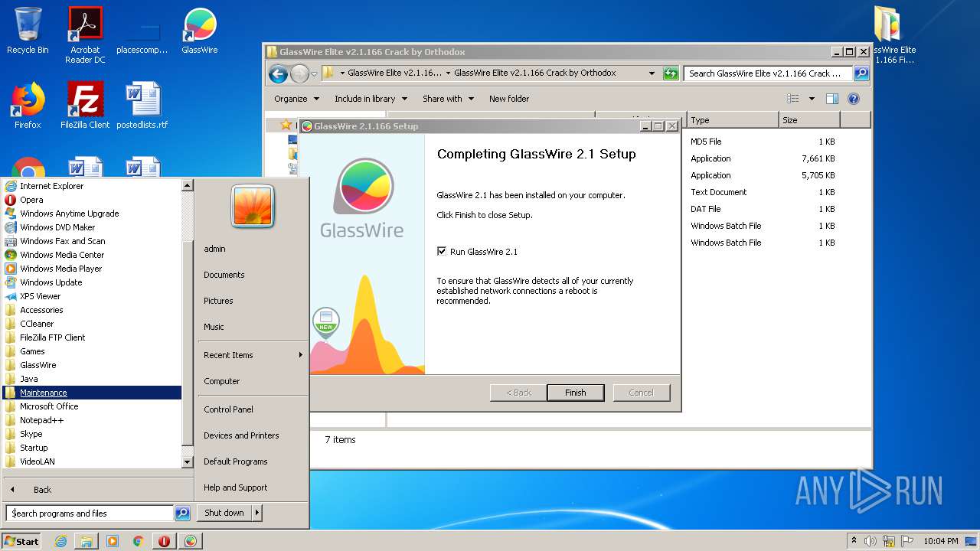Click the Explorer forward navigation arrow

click(x=299, y=73)
